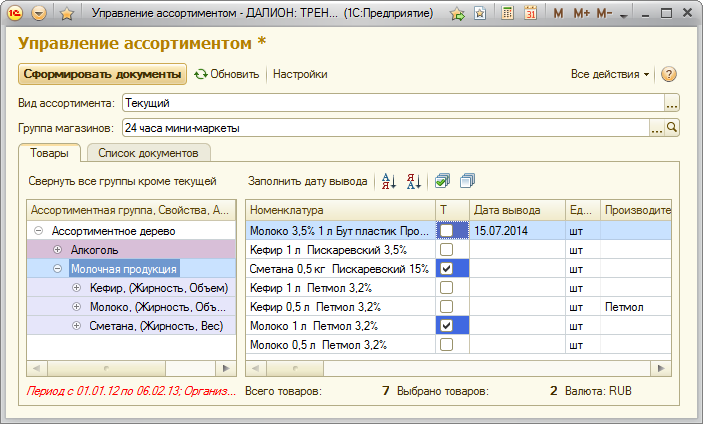This screenshot has width=703, height=424.
Task: Open selection for Группа магазинов field
Action: (x=657, y=128)
